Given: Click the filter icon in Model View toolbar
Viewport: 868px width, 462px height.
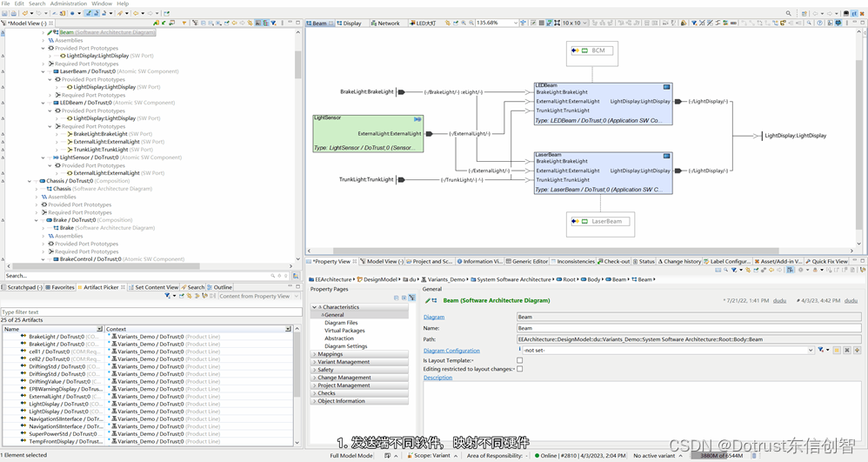Looking at the screenshot, I should tap(273, 23).
